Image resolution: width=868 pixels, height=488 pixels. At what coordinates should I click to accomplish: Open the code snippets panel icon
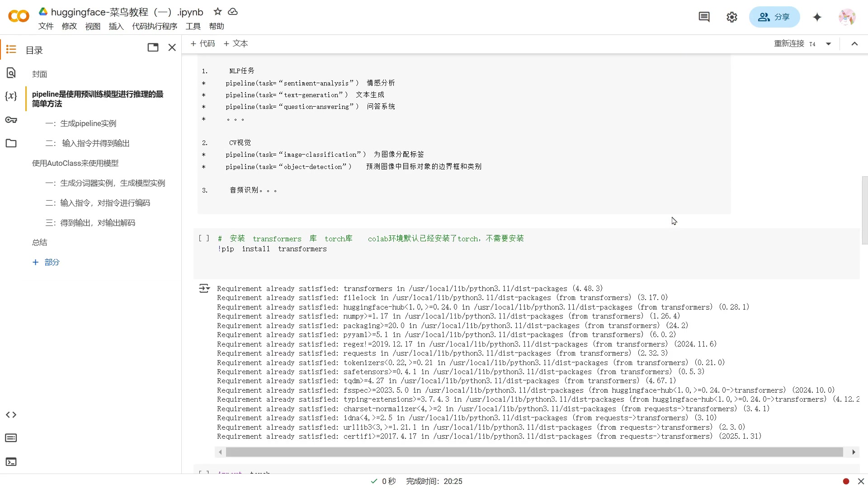tap(11, 415)
